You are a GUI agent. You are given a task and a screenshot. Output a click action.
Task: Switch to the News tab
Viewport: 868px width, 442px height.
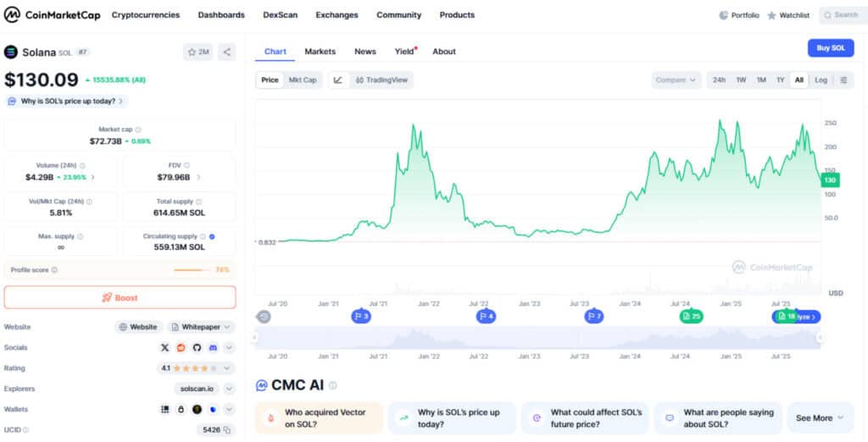[365, 52]
